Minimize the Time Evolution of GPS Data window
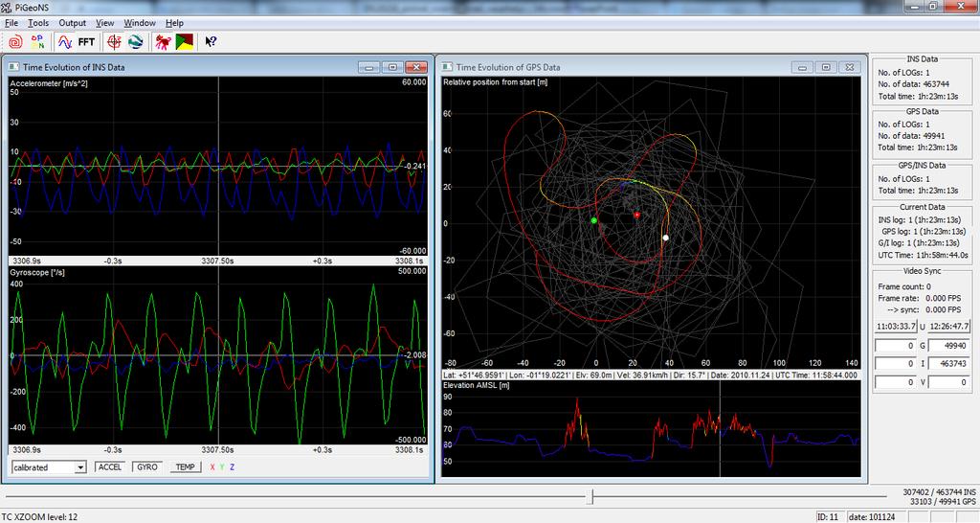The image size is (980, 523). 802,67
